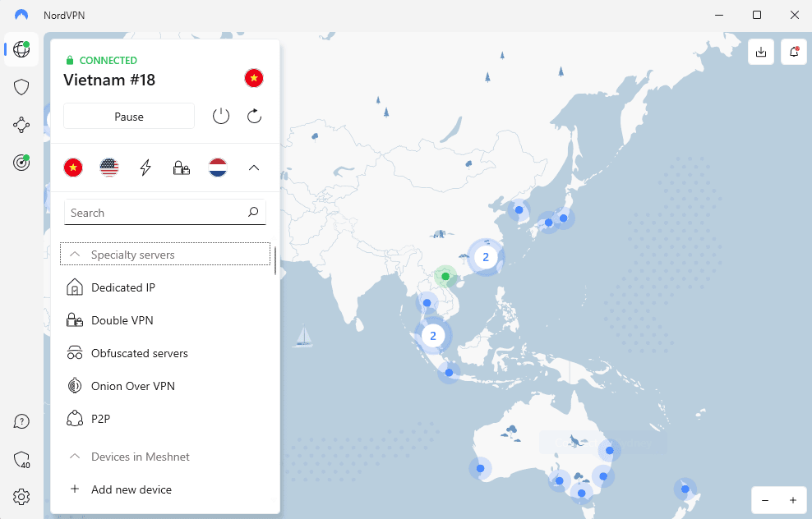Viewport: 812px width, 519px height.
Task: Click the cluster marker 2 near Malaysia
Action: point(433,336)
